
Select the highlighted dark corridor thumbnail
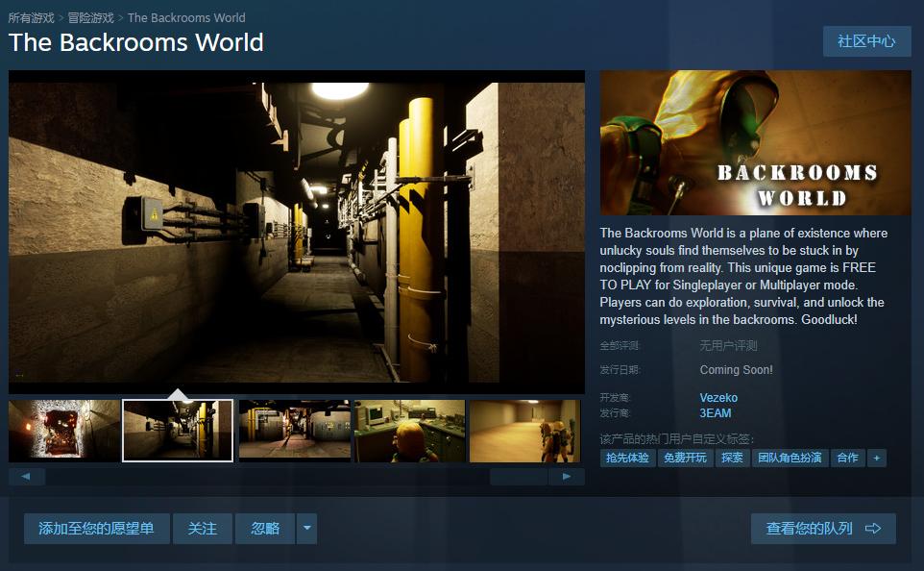coord(178,431)
